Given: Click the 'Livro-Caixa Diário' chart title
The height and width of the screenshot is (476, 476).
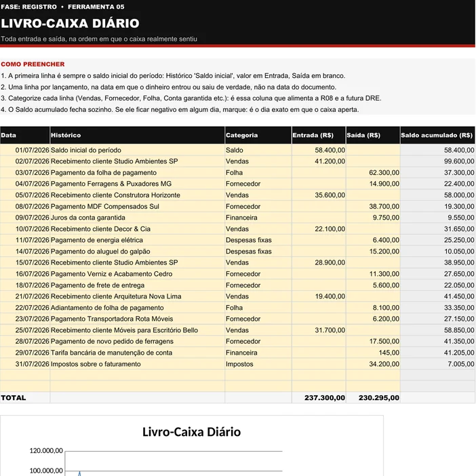Looking at the screenshot, I should tap(192, 432).
